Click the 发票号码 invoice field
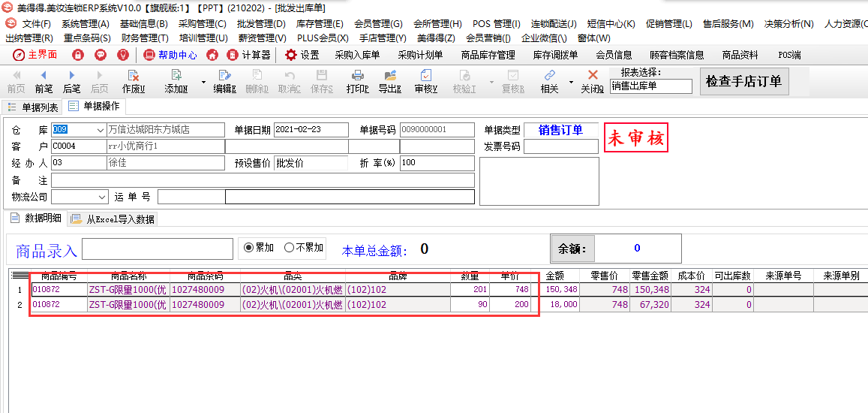 (x=561, y=146)
